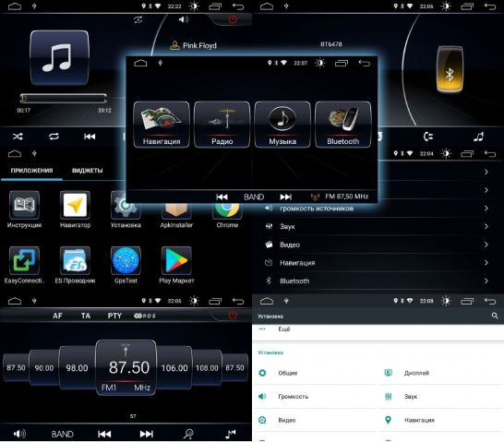Select the 98.00 preset station

(x=77, y=367)
